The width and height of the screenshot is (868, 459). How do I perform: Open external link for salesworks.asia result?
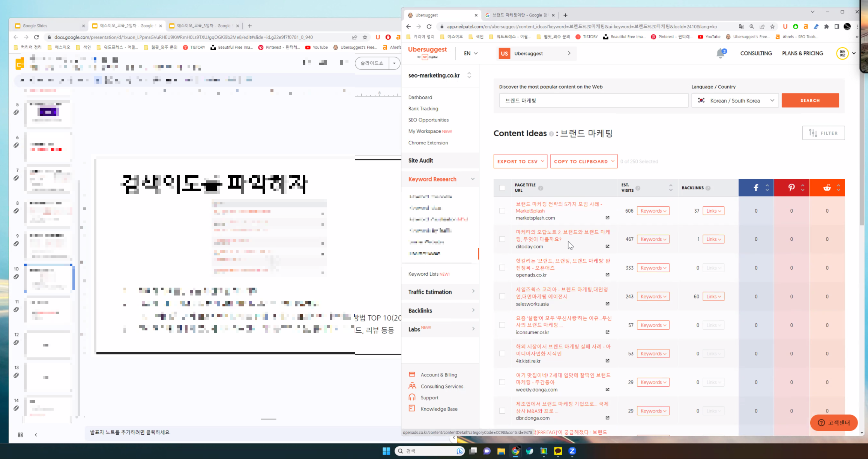pyautogui.click(x=607, y=304)
